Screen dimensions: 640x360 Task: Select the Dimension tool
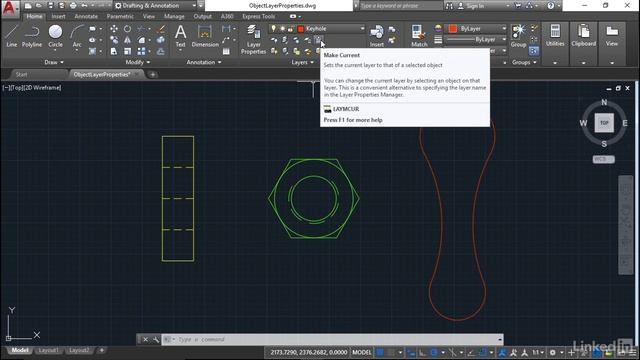205,36
